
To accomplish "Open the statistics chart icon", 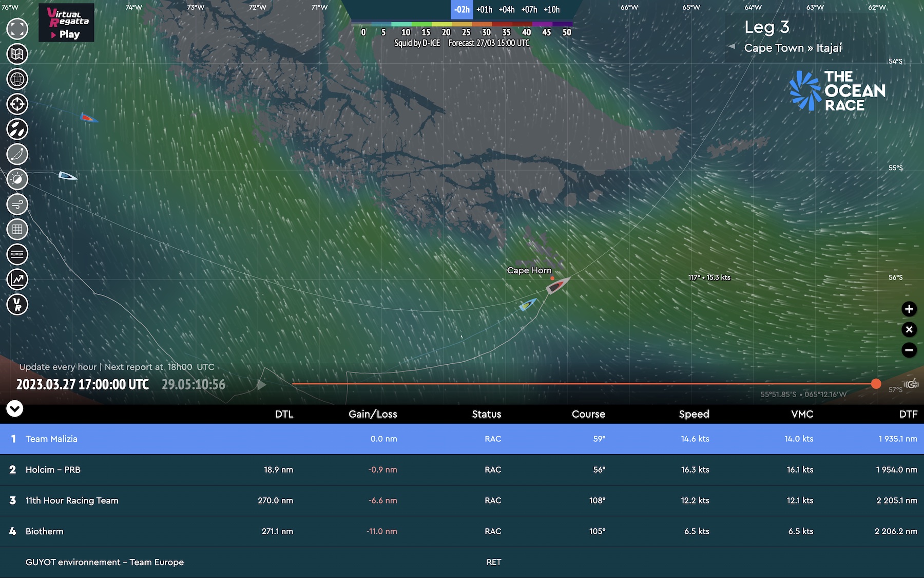I will [x=17, y=279].
